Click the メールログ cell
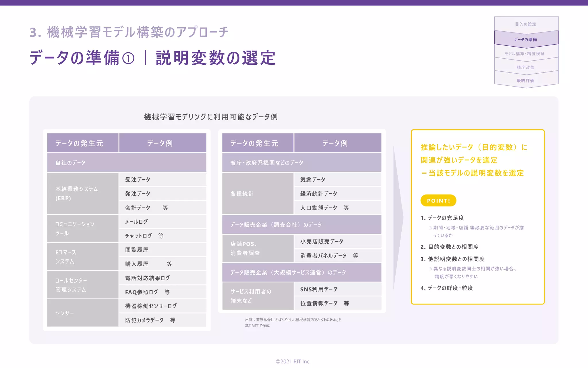 pos(163,222)
